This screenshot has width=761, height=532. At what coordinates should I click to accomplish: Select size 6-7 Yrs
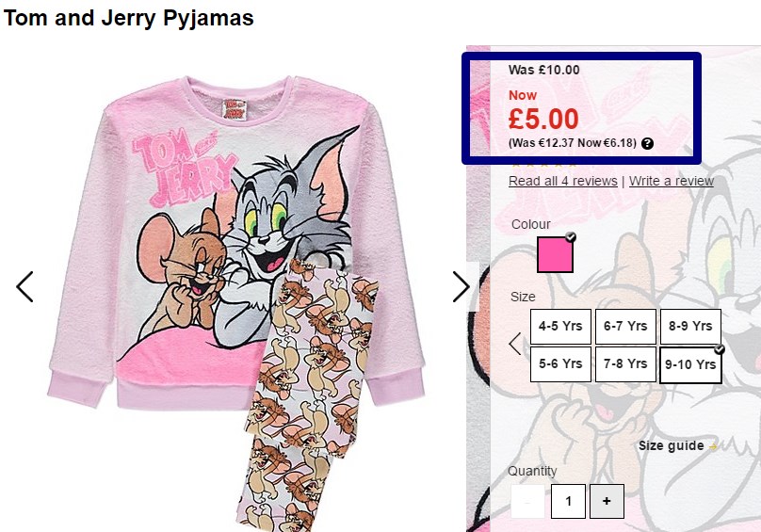pos(625,326)
